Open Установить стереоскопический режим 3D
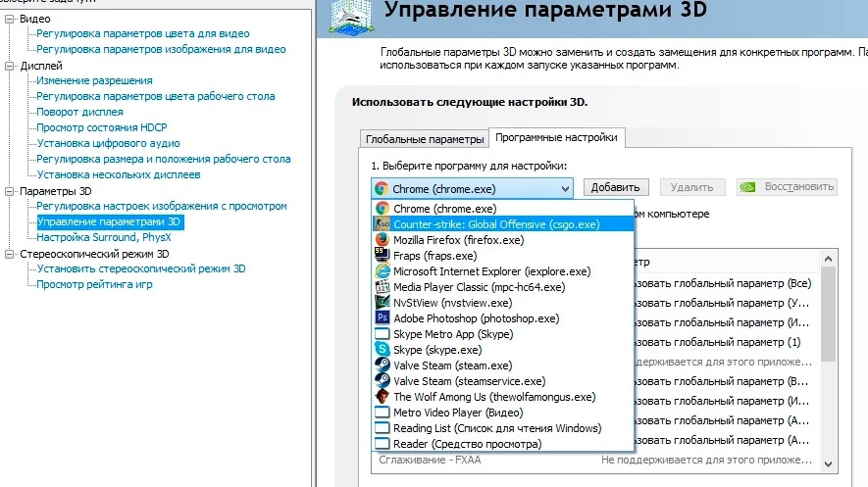The image size is (868, 487). [x=141, y=268]
